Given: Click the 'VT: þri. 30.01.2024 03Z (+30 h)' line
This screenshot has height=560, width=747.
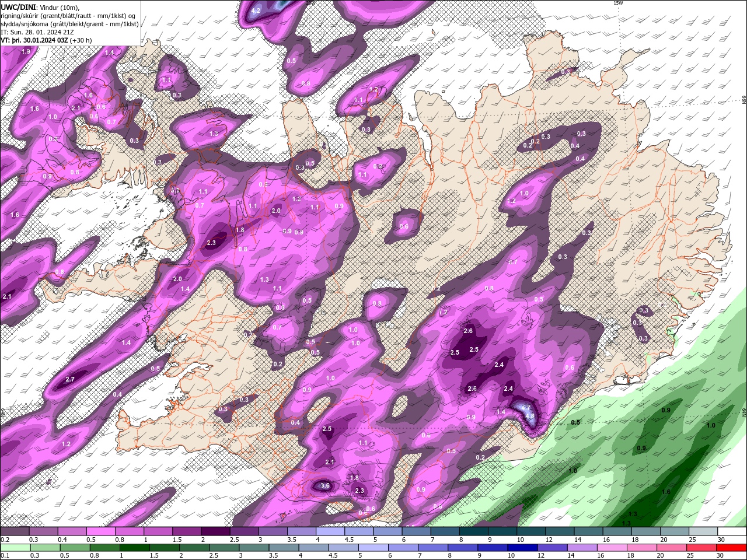Looking at the screenshot, I should (x=46, y=41).
